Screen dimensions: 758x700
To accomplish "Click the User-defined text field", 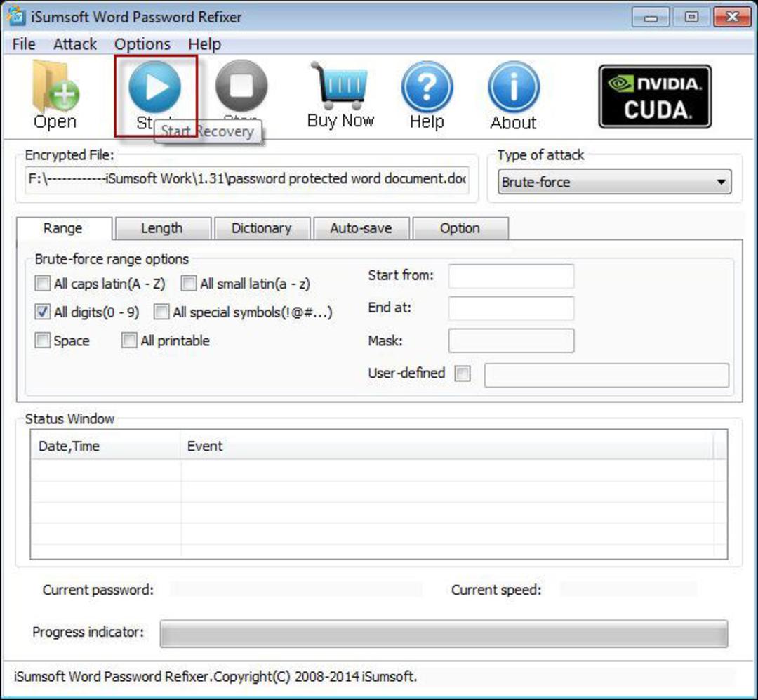I will point(606,376).
